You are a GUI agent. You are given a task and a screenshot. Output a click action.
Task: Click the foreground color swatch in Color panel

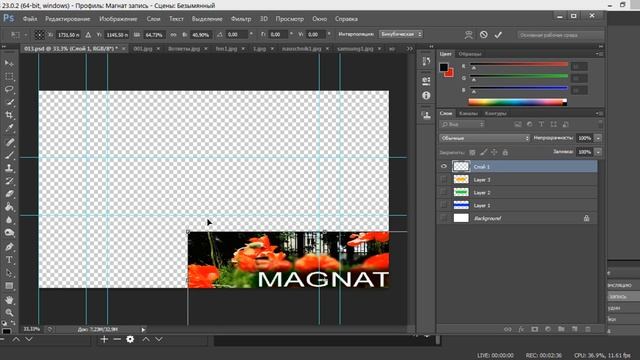443,67
